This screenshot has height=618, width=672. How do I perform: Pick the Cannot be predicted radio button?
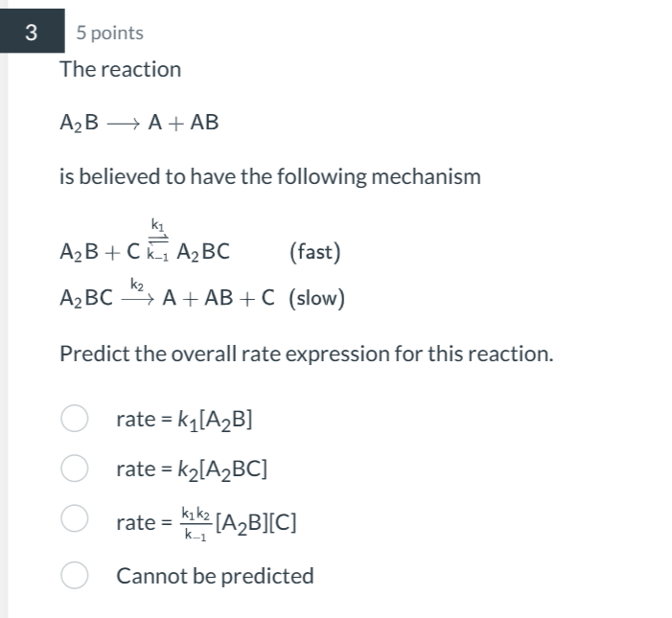coord(75,576)
